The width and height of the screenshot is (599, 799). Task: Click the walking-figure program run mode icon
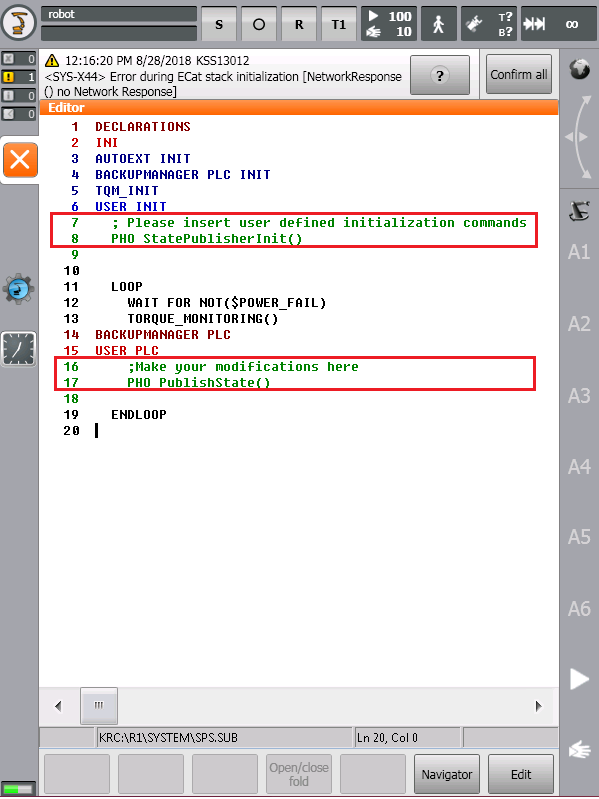pos(439,24)
